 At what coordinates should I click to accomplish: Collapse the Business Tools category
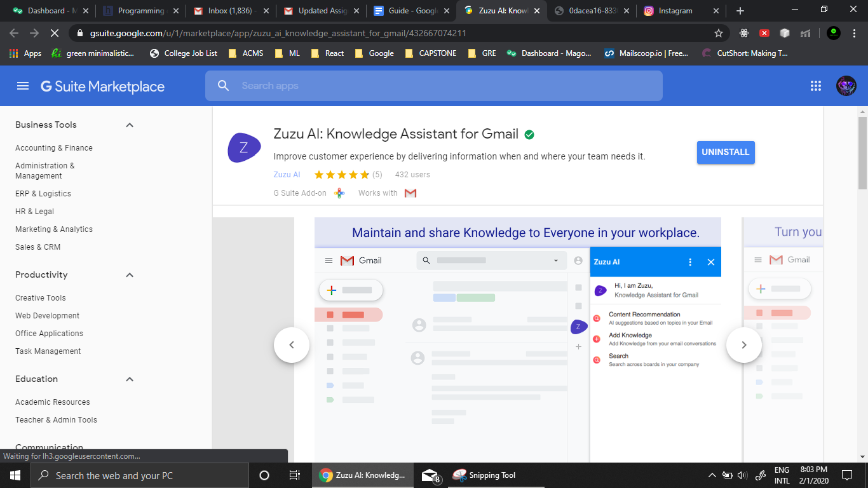click(x=130, y=125)
